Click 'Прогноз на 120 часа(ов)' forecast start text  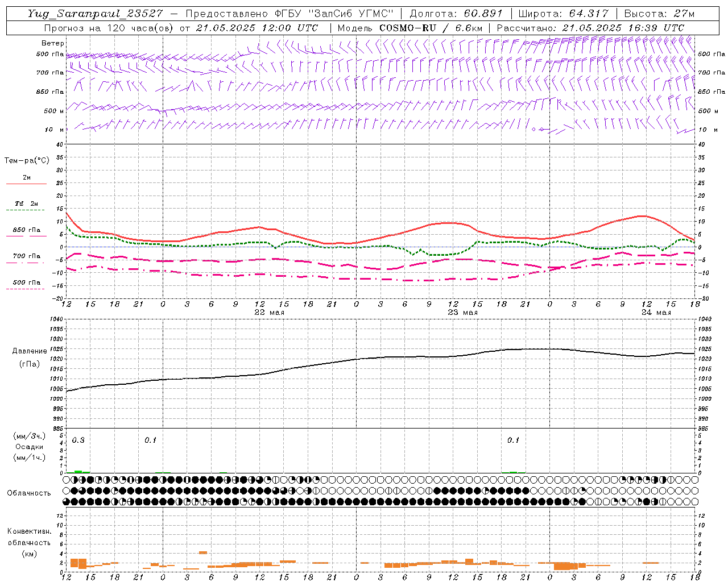108,28
